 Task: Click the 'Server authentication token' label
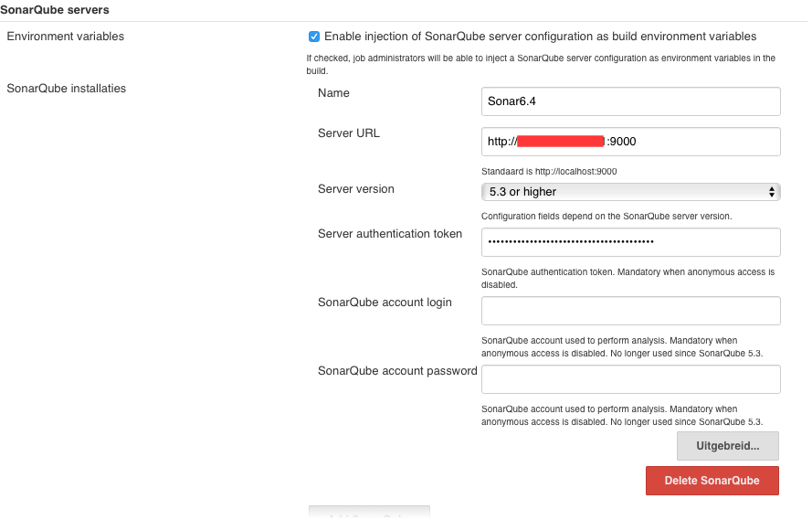pyautogui.click(x=390, y=234)
